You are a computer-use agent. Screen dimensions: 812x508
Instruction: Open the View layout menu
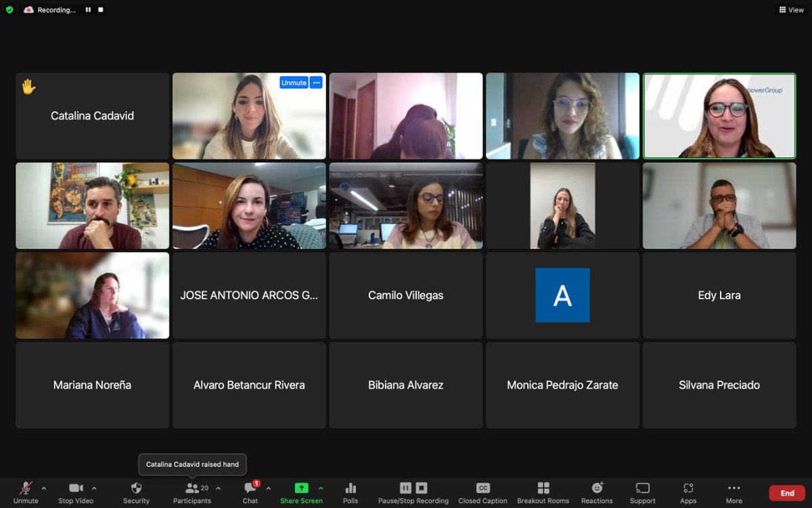(x=791, y=9)
